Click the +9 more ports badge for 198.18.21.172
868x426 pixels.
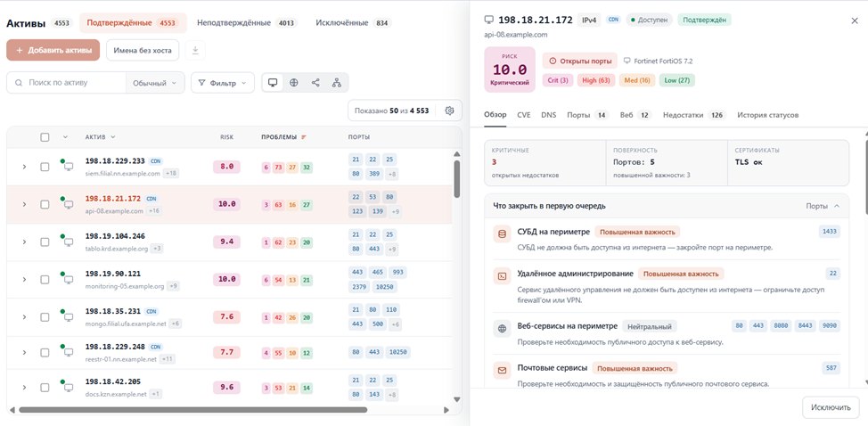coord(396,211)
